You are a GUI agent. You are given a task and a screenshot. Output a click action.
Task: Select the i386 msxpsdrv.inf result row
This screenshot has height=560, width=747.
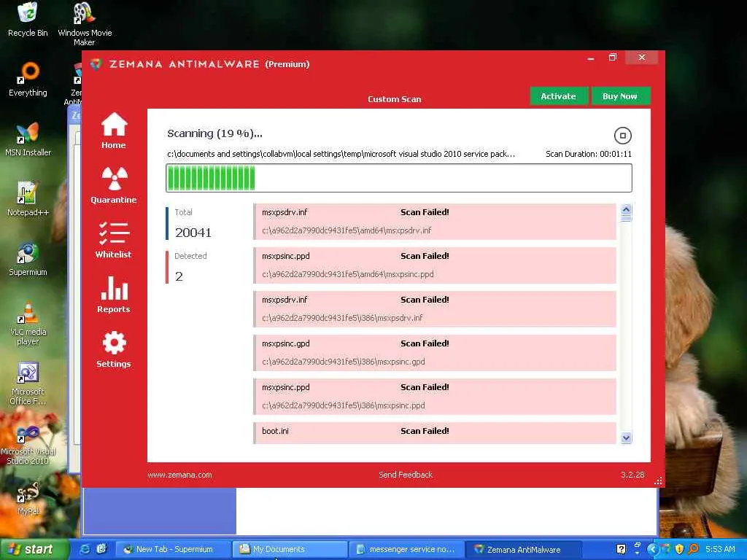point(435,309)
